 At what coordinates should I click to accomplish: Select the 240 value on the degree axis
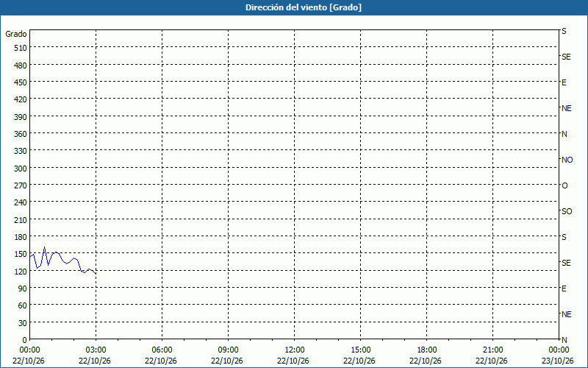(x=21, y=203)
